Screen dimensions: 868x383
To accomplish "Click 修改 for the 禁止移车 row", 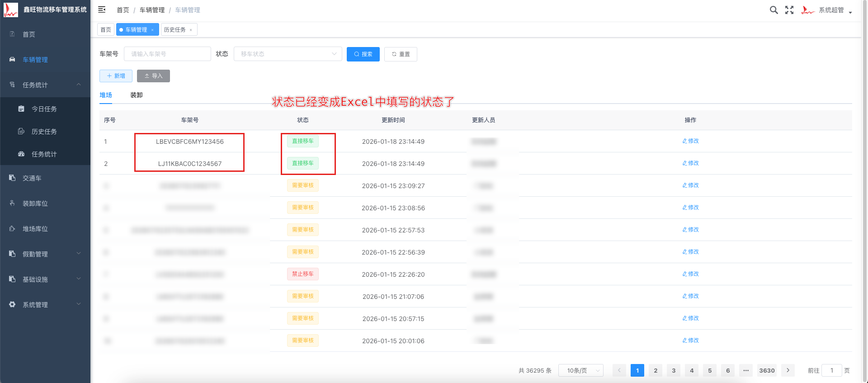I will 690,274.
